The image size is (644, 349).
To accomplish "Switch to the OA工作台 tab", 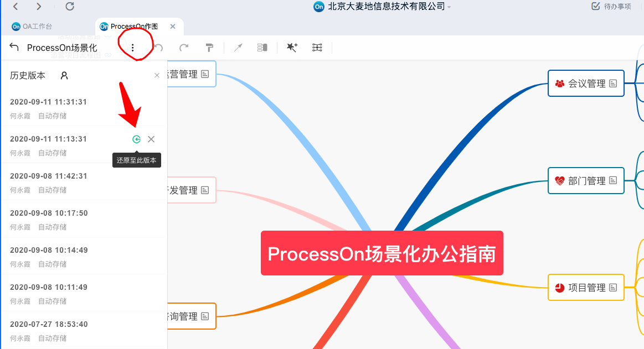I will [32, 26].
